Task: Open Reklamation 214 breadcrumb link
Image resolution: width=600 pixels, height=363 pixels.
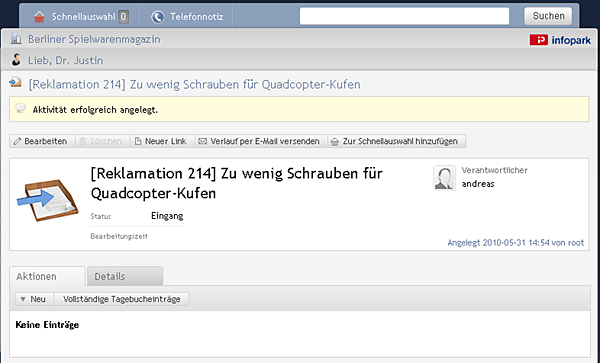Action: pos(194,84)
